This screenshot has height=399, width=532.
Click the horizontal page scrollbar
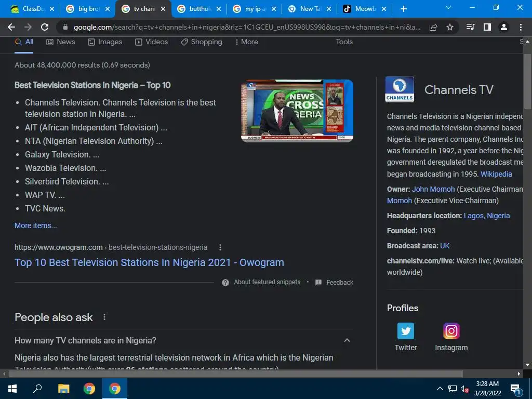[x=235, y=374]
